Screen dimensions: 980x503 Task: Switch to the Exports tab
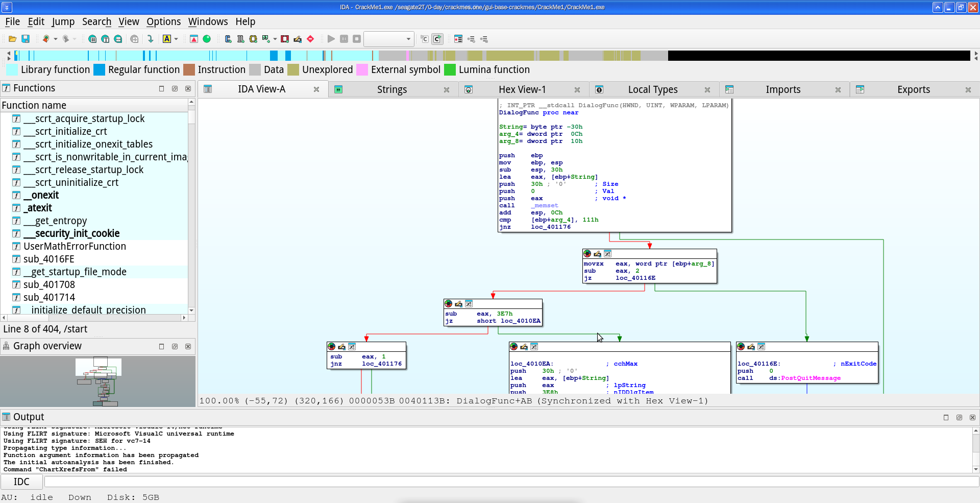(x=914, y=89)
